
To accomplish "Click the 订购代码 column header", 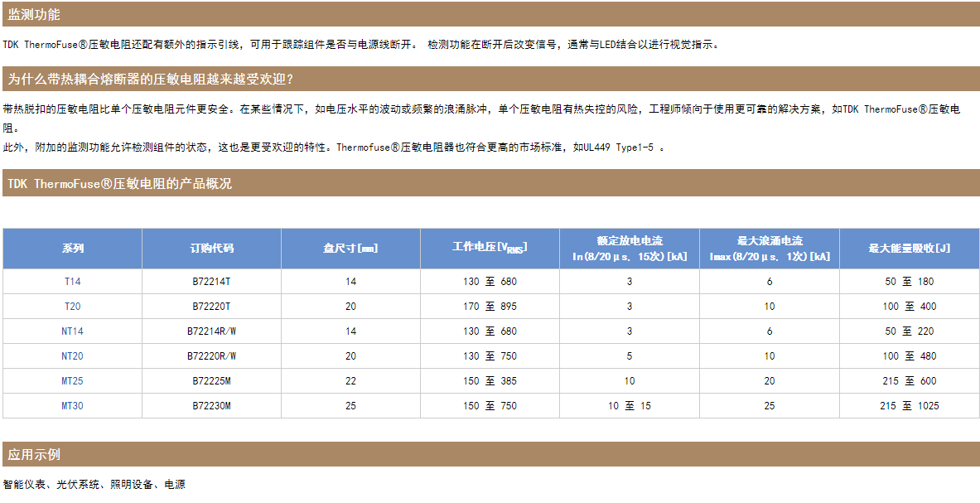I will (212, 249).
